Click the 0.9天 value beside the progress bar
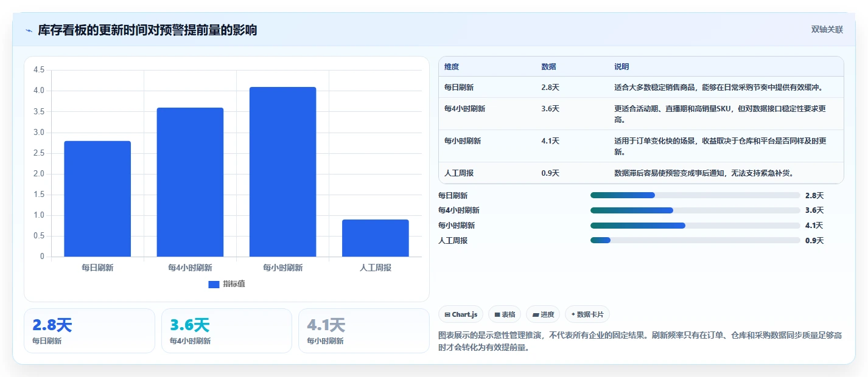Screen dimensions: 868x377 (814, 240)
